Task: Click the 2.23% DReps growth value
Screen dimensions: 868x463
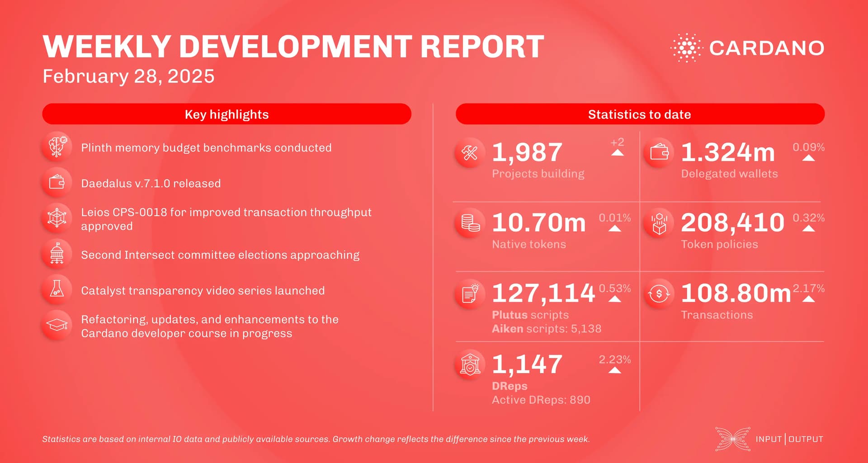Action: [x=615, y=359]
